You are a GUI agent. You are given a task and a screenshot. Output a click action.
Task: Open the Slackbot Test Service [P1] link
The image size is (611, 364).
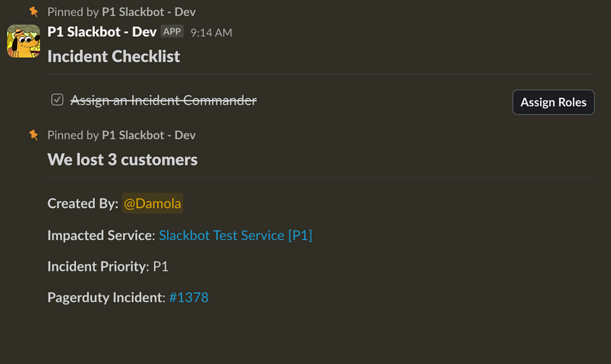coord(235,235)
